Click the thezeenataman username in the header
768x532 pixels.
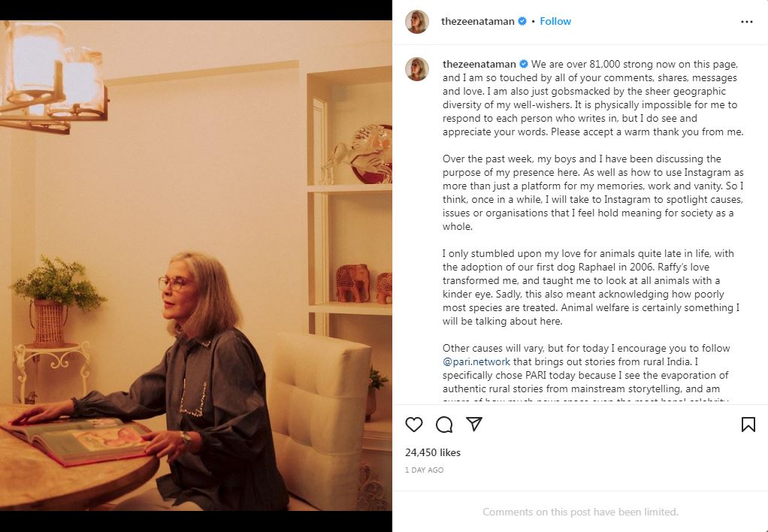477,21
